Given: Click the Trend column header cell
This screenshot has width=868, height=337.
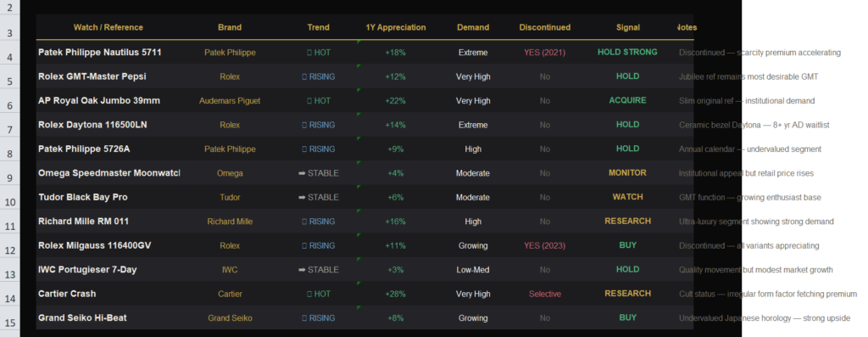Looking at the screenshot, I should pyautogui.click(x=319, y=27).
